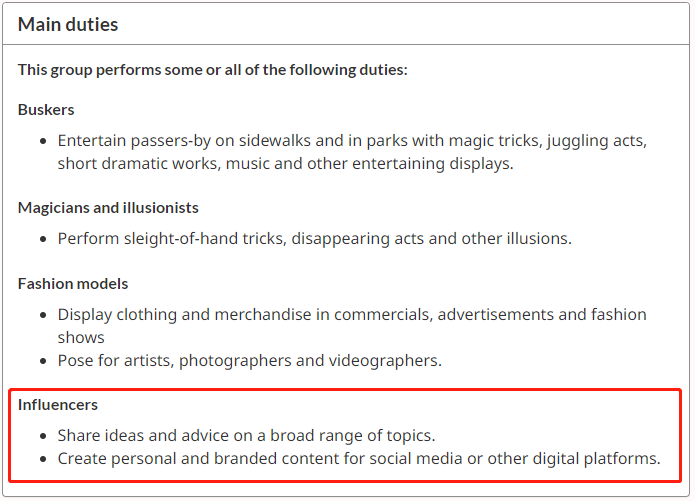695x501 pixels.
Task: Click bullet point before Share ideas
Action: [43, 436]
